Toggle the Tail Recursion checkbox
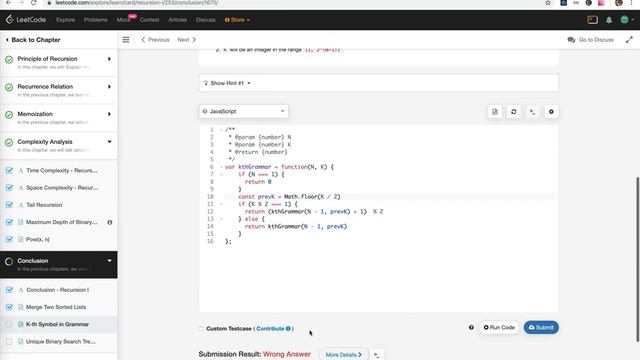Screen dimensions: 640x360 [9, 205]
